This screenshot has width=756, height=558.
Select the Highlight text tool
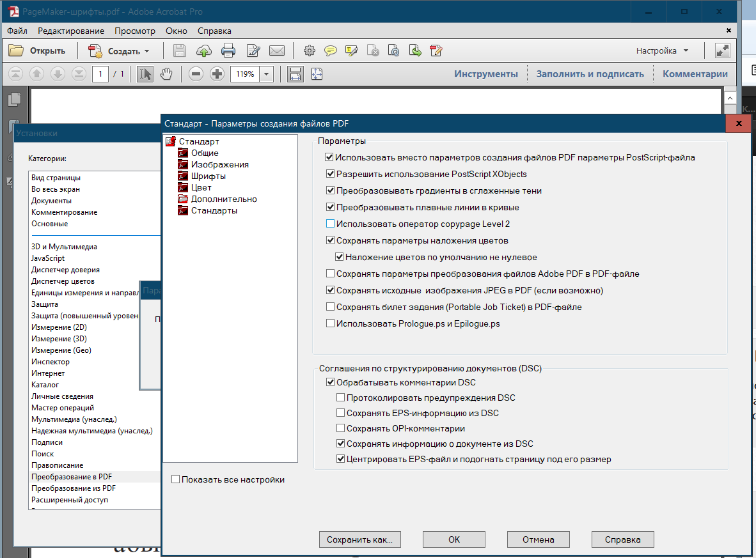[352, 50]
